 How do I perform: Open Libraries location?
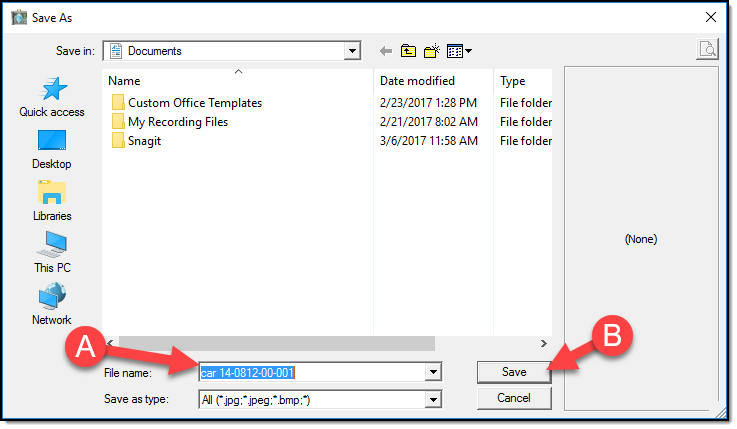(52, 200)
